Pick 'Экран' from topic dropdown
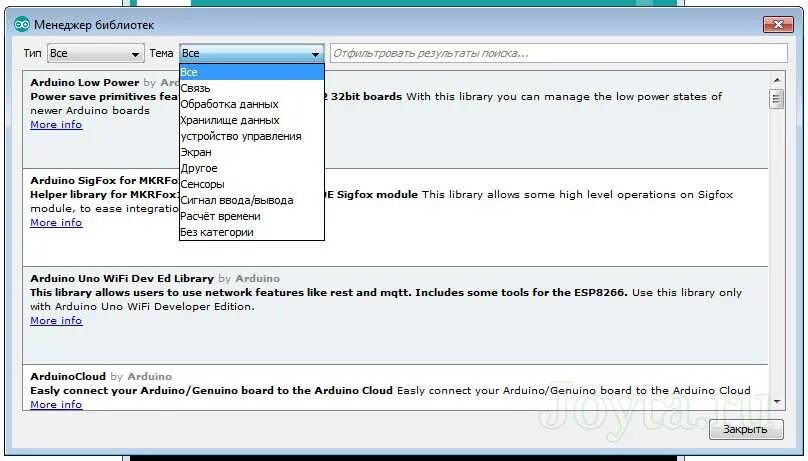808x461 pixels. tap(251, 152)
